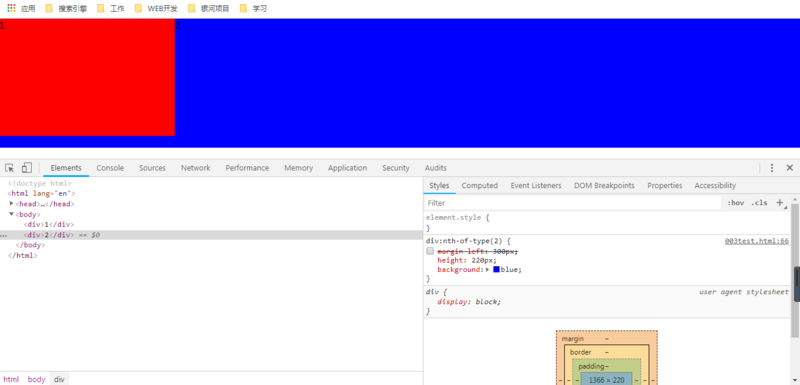Open the DevTools three-dot menu

[772, 168]
